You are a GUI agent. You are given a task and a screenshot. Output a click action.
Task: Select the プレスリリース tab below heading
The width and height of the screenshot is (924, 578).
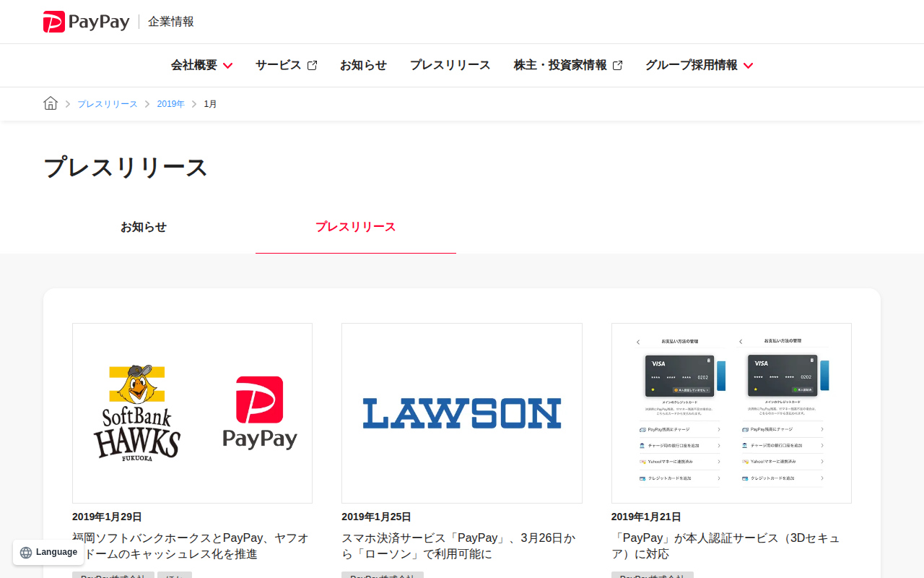pyautogui.click(x=356, y=227)
